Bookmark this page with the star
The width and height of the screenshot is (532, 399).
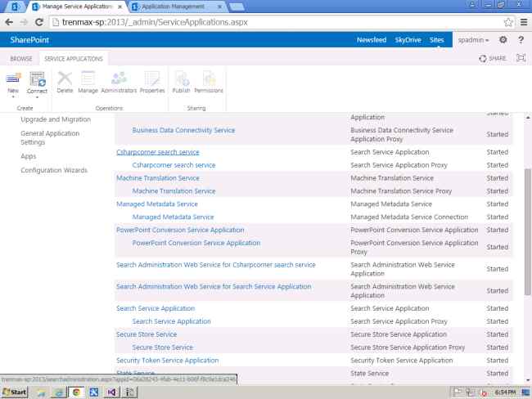tap(508, 22)
